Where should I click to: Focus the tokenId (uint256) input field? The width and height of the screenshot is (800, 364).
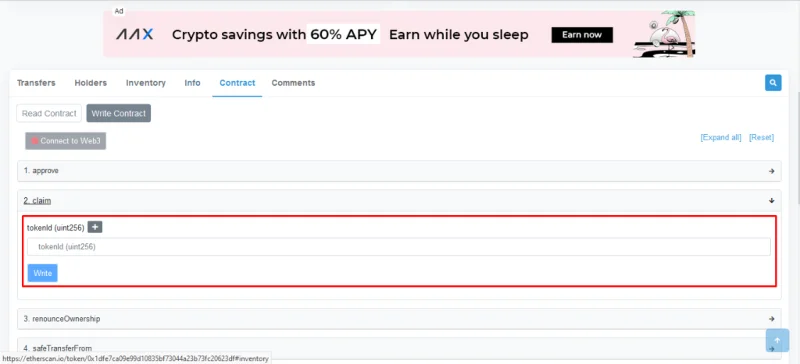pos(398,247)
